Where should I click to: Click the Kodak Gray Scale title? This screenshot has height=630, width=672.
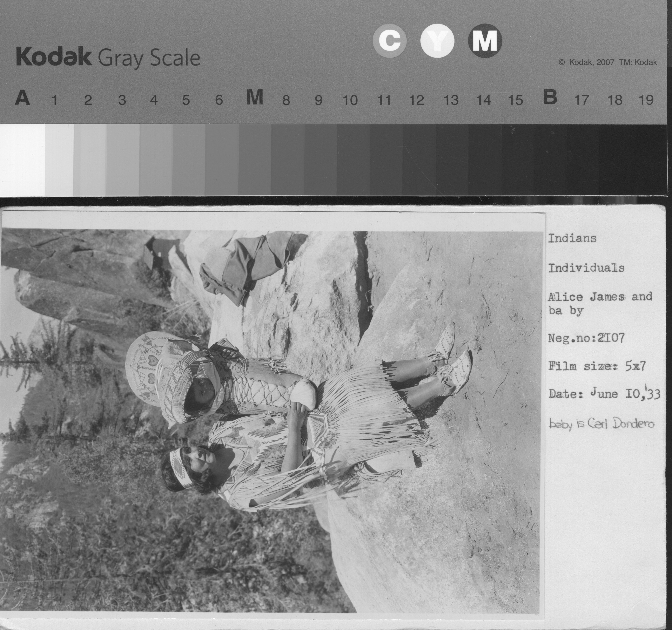click(x=108, y=58)
